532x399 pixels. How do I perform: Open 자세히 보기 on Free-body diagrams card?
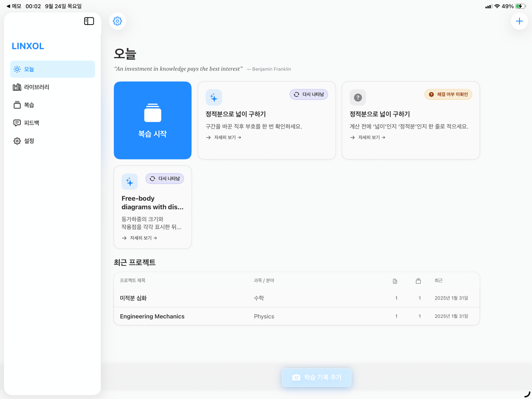coord(140,238)
